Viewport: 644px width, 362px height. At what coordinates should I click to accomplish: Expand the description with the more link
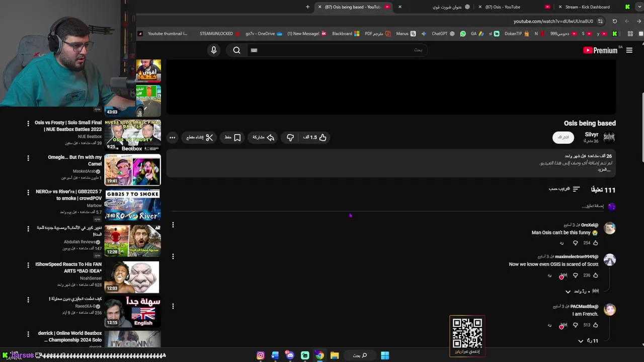point(604,169)
